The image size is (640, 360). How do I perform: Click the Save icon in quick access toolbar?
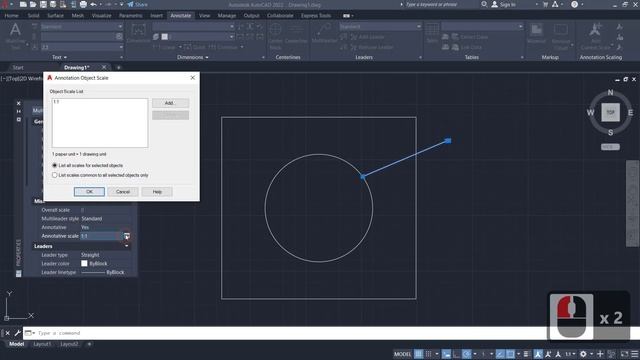tap(43, 4)
